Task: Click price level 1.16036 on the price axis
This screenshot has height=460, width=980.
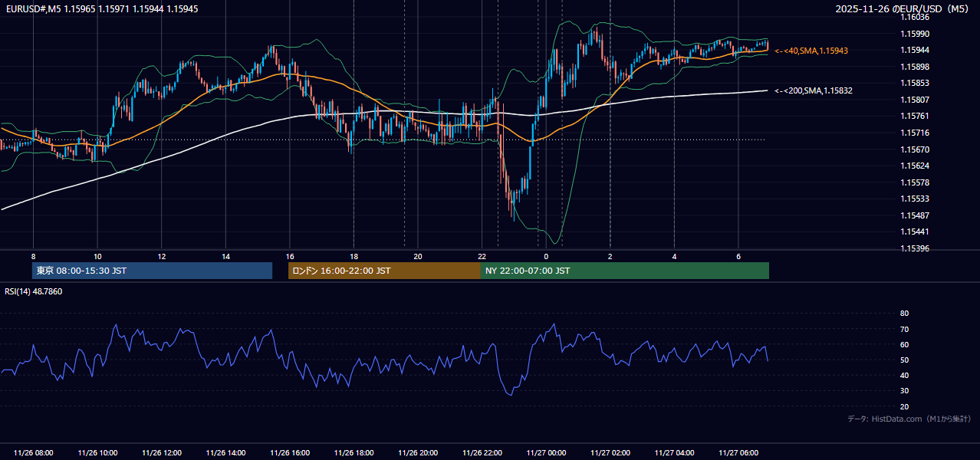Action: point(915,17)
